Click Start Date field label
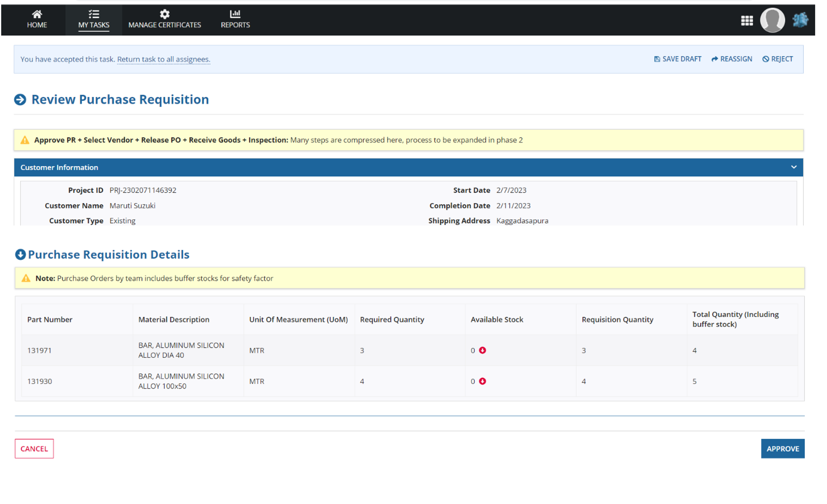 pos(472,190)
